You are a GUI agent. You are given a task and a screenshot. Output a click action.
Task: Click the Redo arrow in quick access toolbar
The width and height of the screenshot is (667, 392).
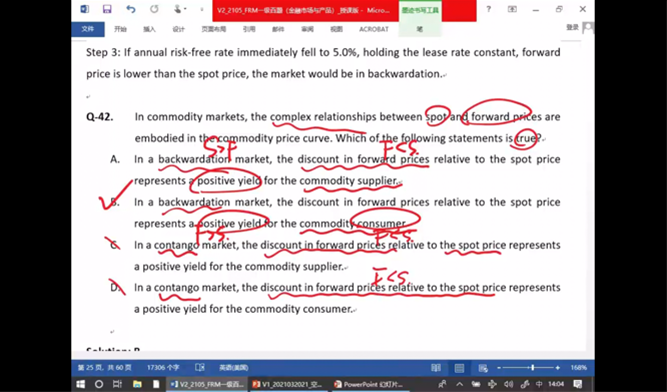click(x=154, y=9)
